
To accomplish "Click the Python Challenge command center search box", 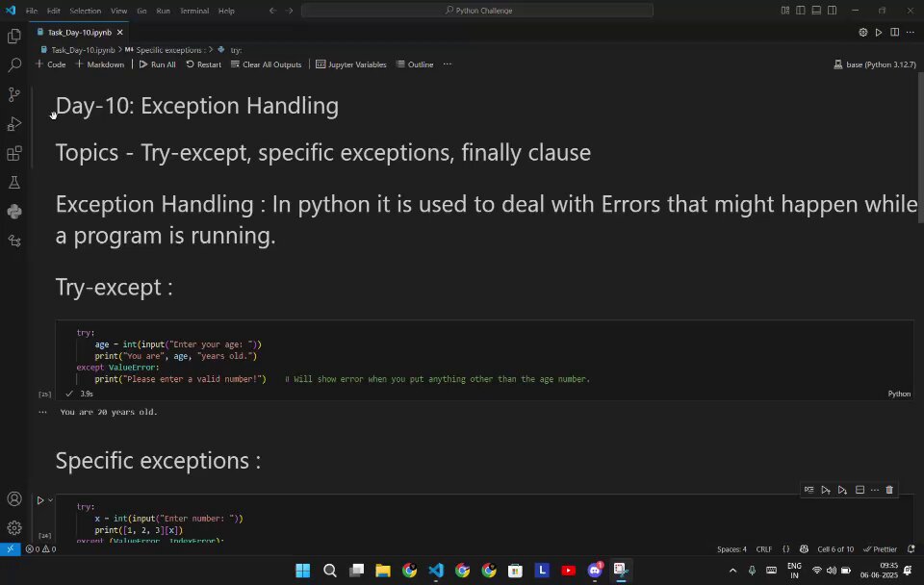I will (x=477, y=10).
